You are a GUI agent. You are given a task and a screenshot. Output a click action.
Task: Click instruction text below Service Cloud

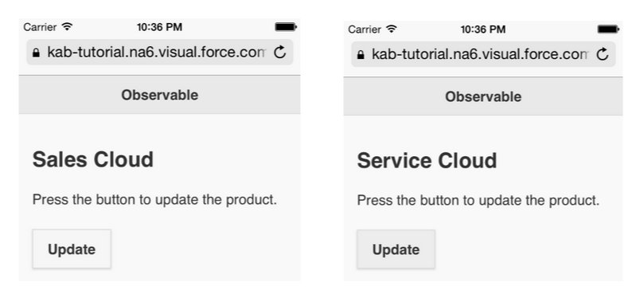coord(478,201)
